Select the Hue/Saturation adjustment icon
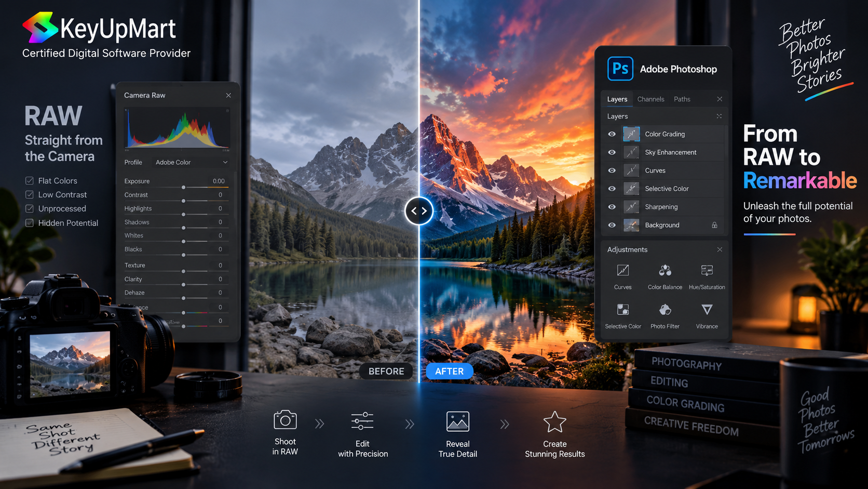 click(x=707, y=270)
